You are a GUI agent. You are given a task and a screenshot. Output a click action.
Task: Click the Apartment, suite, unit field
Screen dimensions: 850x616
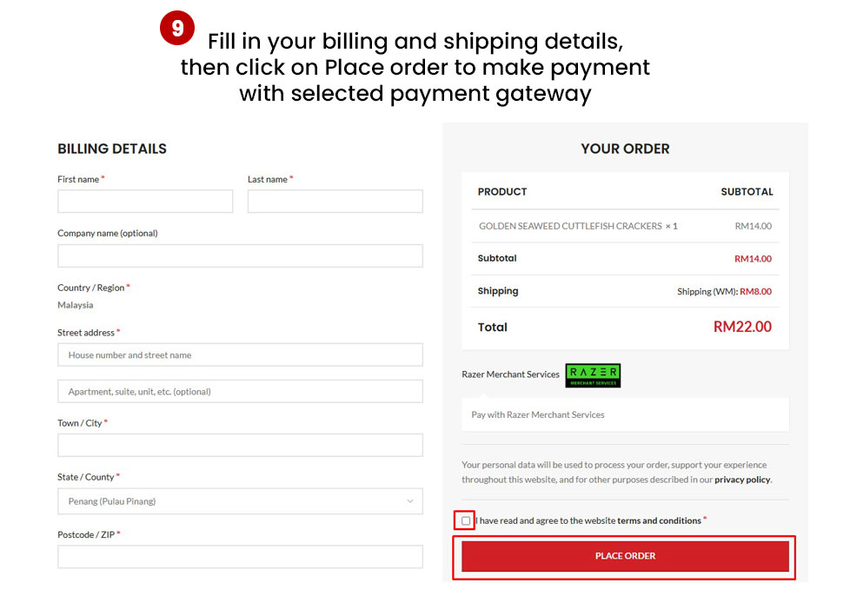(x=240, y=391)
